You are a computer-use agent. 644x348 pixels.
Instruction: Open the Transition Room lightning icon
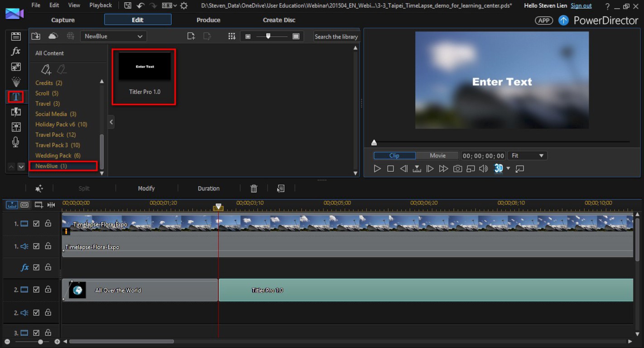16,112
